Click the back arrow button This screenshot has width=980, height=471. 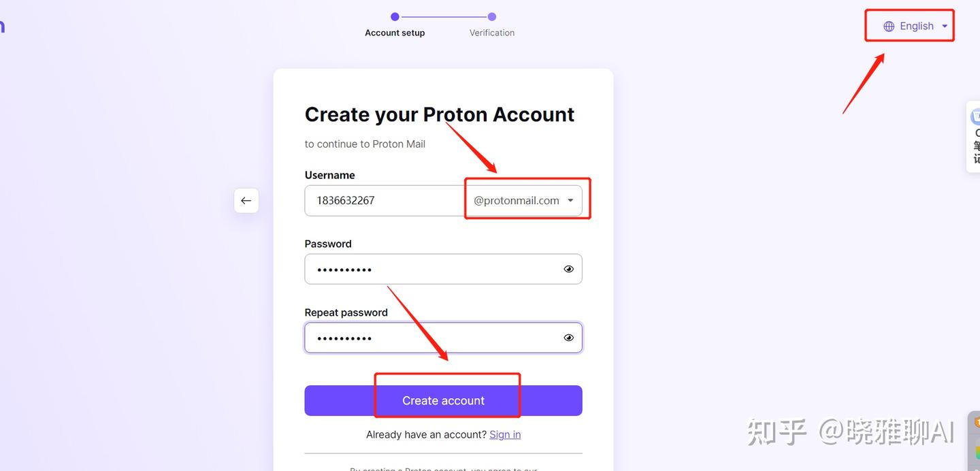coord(246,201)
